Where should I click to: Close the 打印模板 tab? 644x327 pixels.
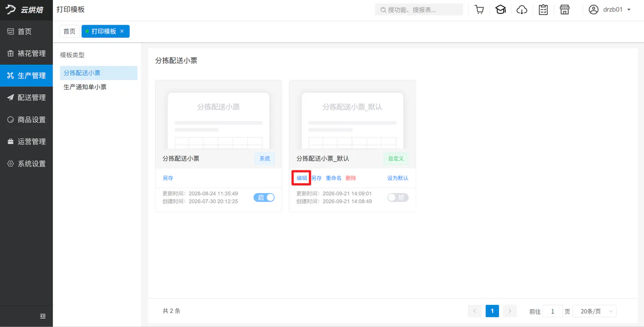point(122,31)
